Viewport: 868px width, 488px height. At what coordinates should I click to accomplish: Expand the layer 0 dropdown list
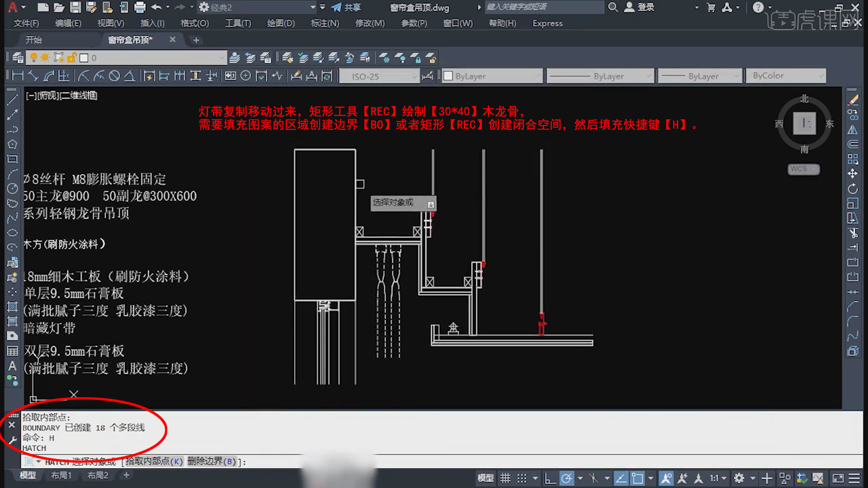click(222, 58)
